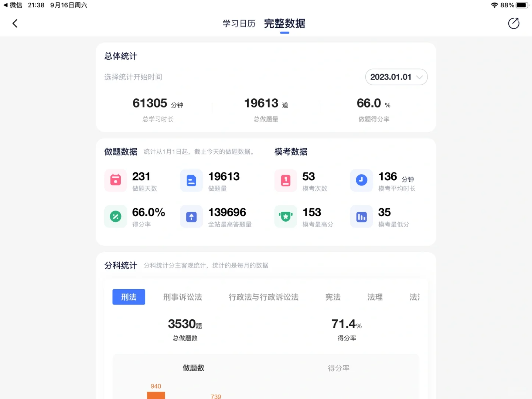Switch to 法理 subject tab
The image size is (532, 399).
[x=375, y=297]
